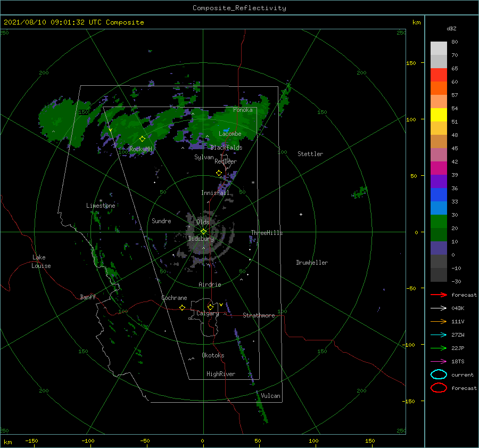Click the cyan current ellipse legend symbol

[439, 374]
